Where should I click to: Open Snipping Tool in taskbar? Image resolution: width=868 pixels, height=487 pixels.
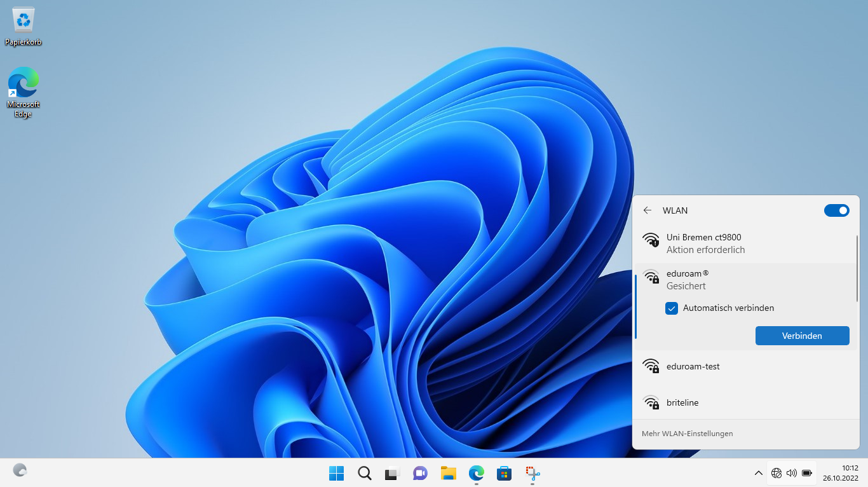pos(532,473)
